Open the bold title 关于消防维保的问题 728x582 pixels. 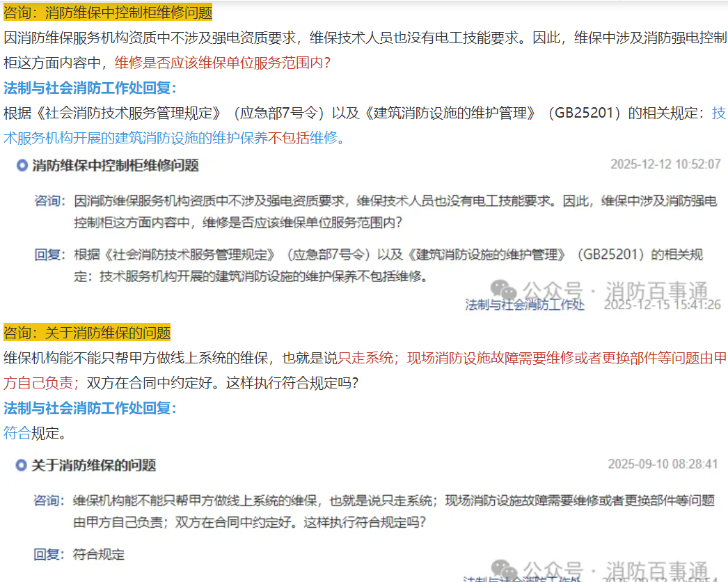click(94, 465)
